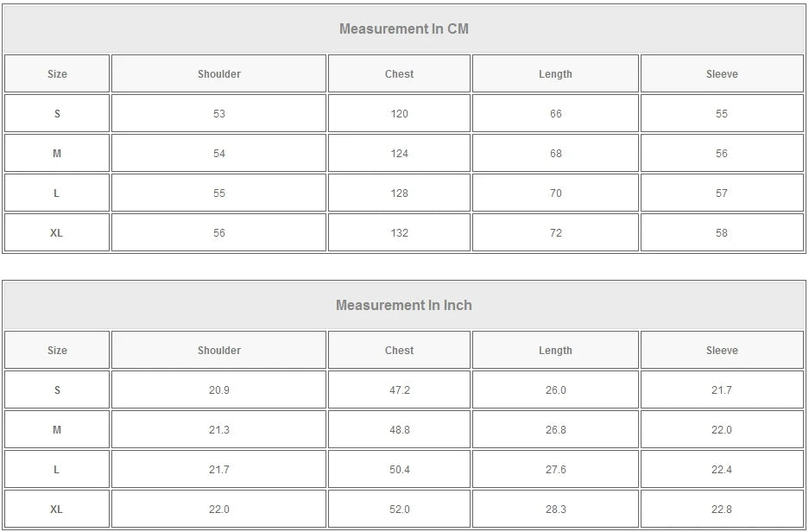Click the chest value 47.2
Viewport: 809px width, 532px height.
coord(399,390)
